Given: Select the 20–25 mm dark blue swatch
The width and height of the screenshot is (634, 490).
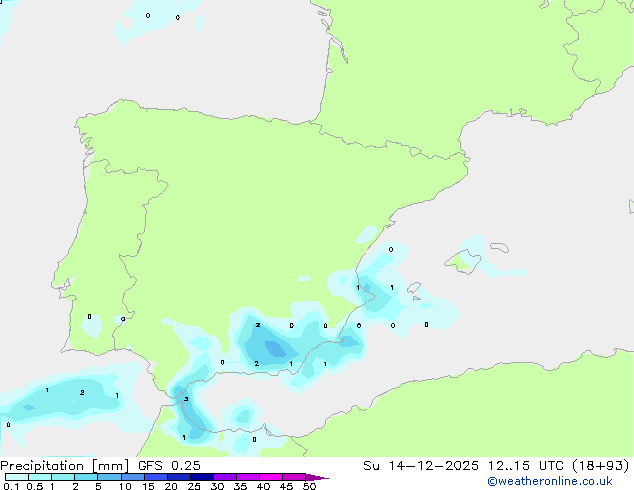Looking at the screenshot, I should pyautogui.click(x=179, y=477).
